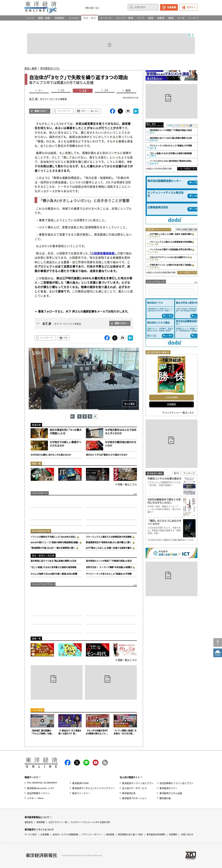Open the ホンダ 四輪が赤字 video thumbnail
The image size is (222, 868).
pyautogui.click(x=97, y=721)
